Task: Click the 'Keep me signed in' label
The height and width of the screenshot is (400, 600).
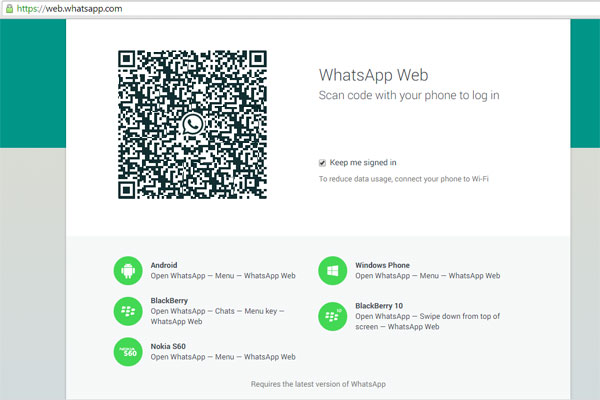Action: pos(363,163)
